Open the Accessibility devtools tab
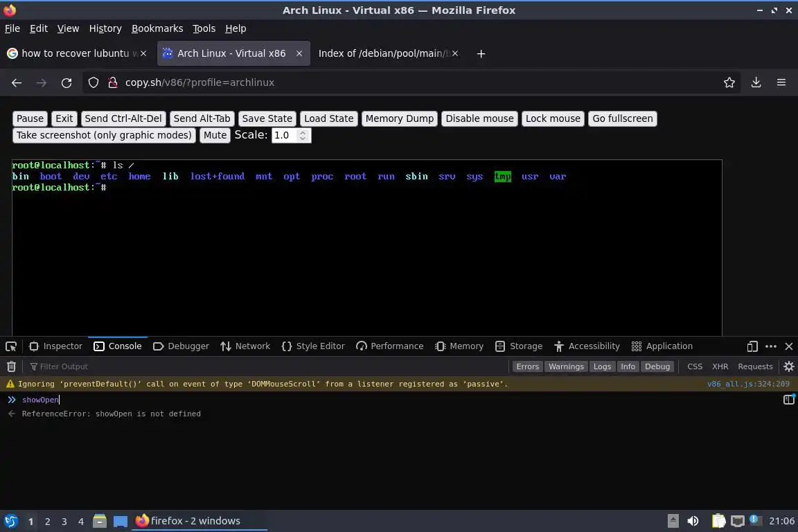The height and width of the screenshot is (532, 798). click(x=587, y=346)
